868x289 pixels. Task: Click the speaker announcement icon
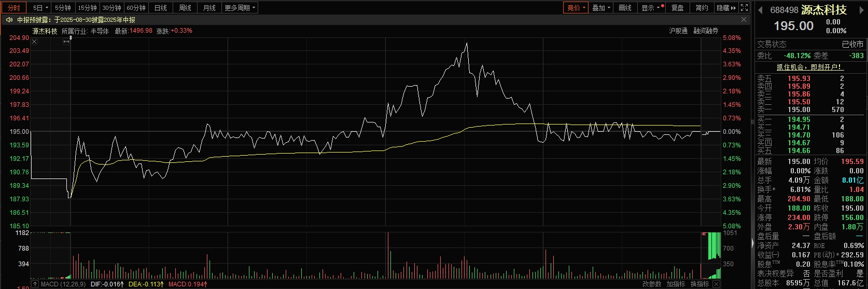click(x=9, y=20)
